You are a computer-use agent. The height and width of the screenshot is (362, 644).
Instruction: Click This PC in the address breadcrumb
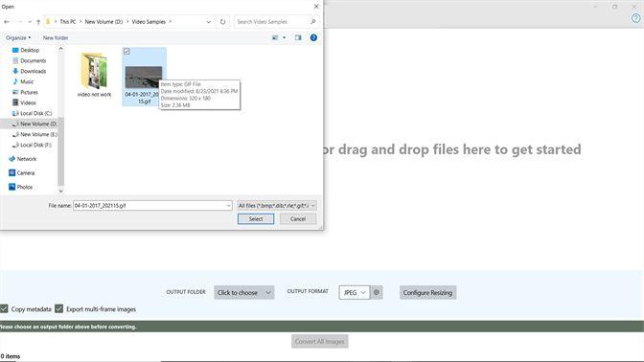tap(68, 22)
